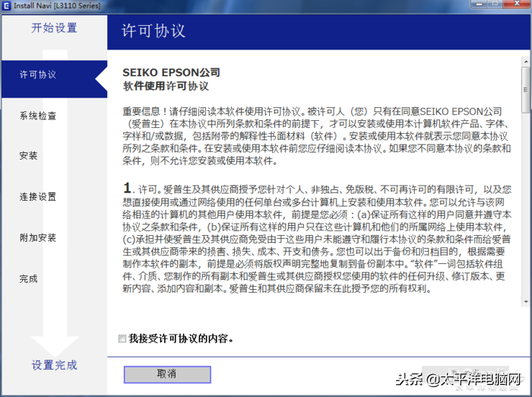Click the 开始设置 label in sidebar
Viewport: 532px width, 397px height.
click(54, 28)
